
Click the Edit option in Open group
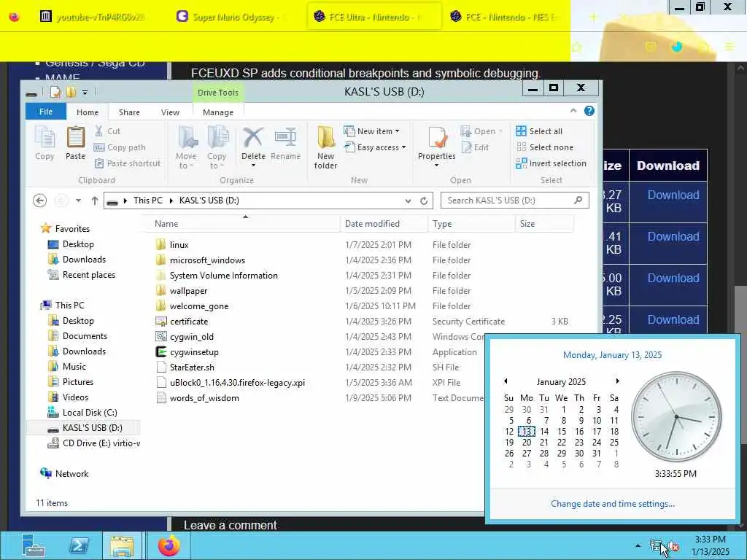475,147
